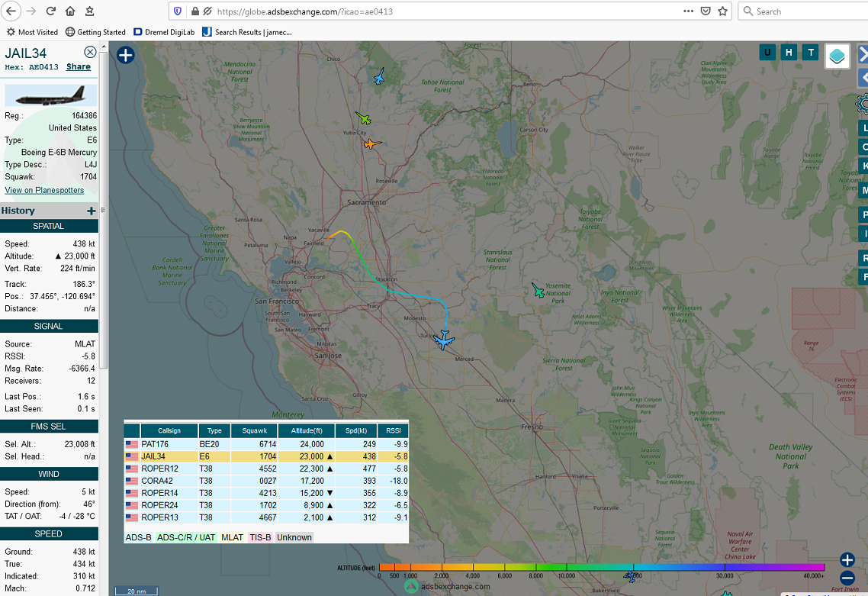
Task: Toggle the H button on map
Action: point(789,53)
